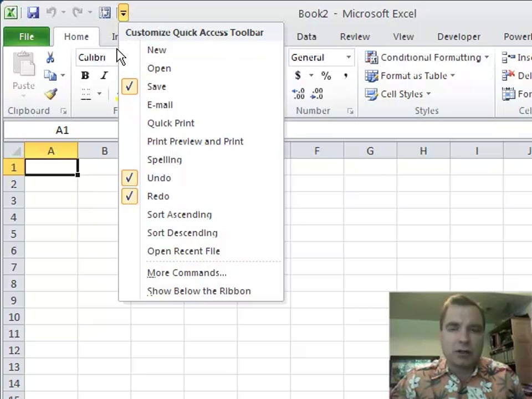Apply Percent style
The height and width of the screenshot is (399, 532).
pyautogui.click(x=326, y=75)
